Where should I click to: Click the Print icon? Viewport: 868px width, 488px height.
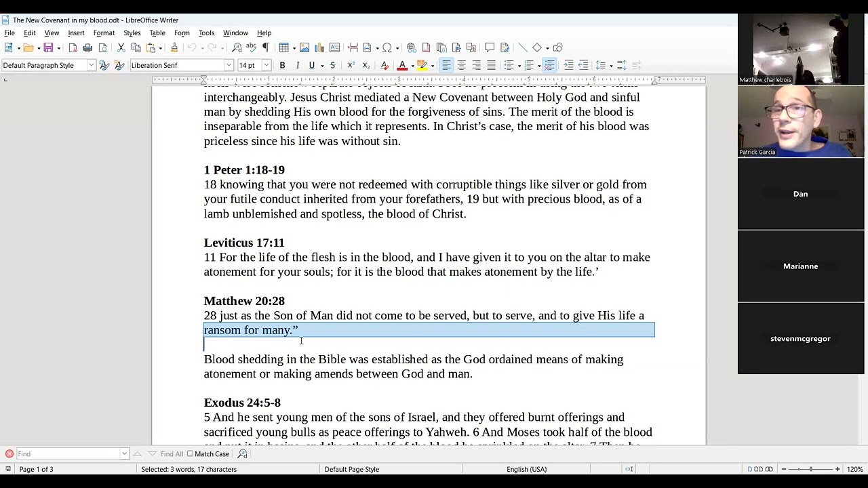click(x=87, y=47)
